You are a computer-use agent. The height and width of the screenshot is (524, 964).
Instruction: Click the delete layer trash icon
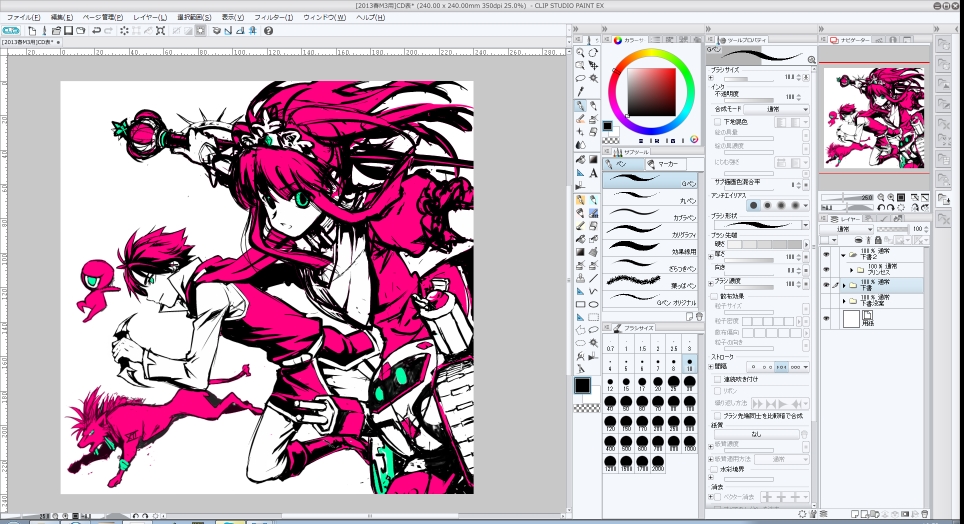click(x=925, y=514)
